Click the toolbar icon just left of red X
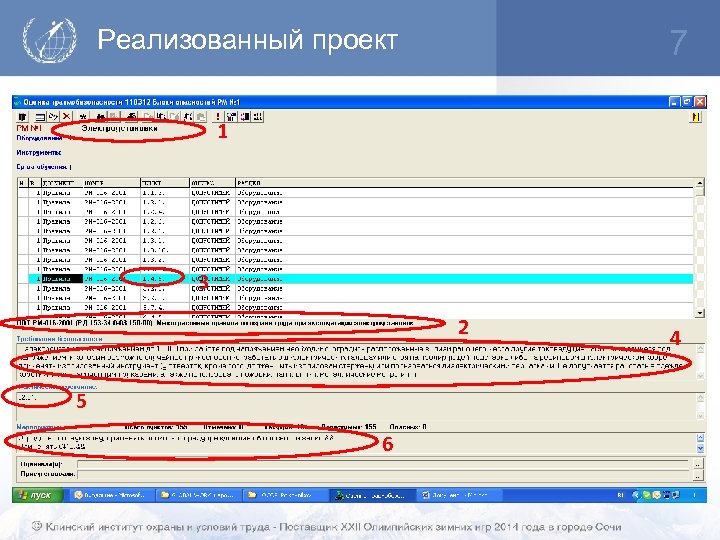 [54, 117]
